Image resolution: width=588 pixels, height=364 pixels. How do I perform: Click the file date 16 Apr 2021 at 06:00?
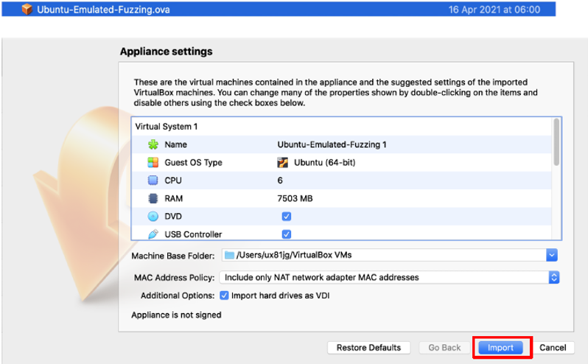pyautogui.click(x=494, y=10)
